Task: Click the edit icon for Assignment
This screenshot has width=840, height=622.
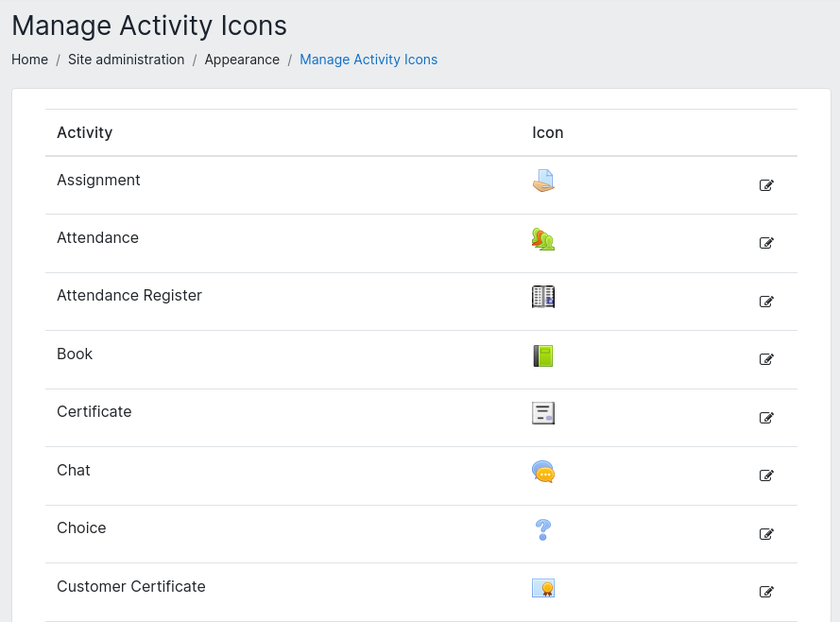Action: pyautogui.click(x=766, y=185)
